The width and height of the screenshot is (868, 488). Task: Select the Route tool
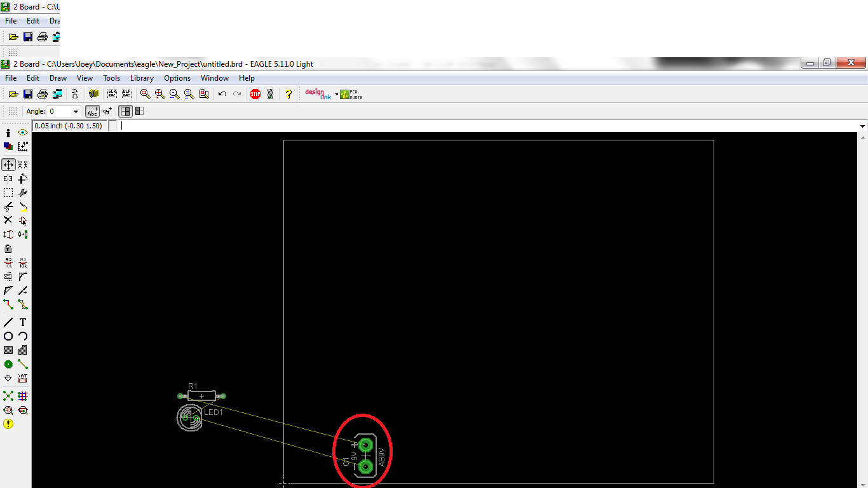click(x=8, y=304)
